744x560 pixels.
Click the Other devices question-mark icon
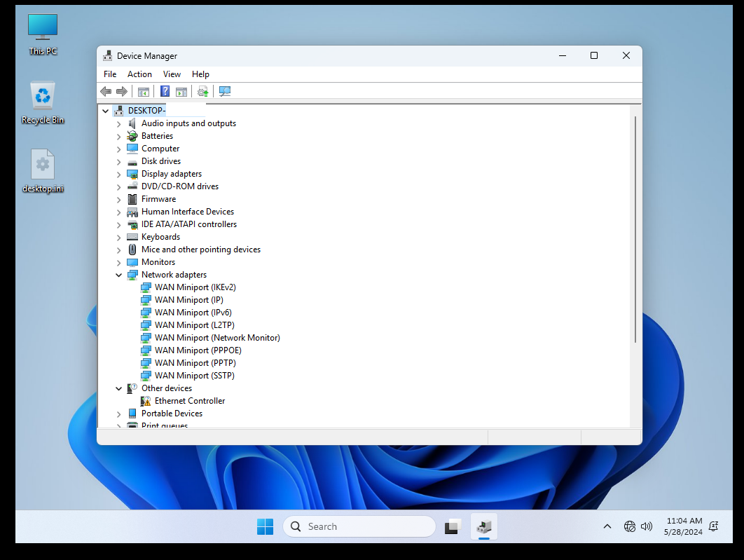coord(132,388)
